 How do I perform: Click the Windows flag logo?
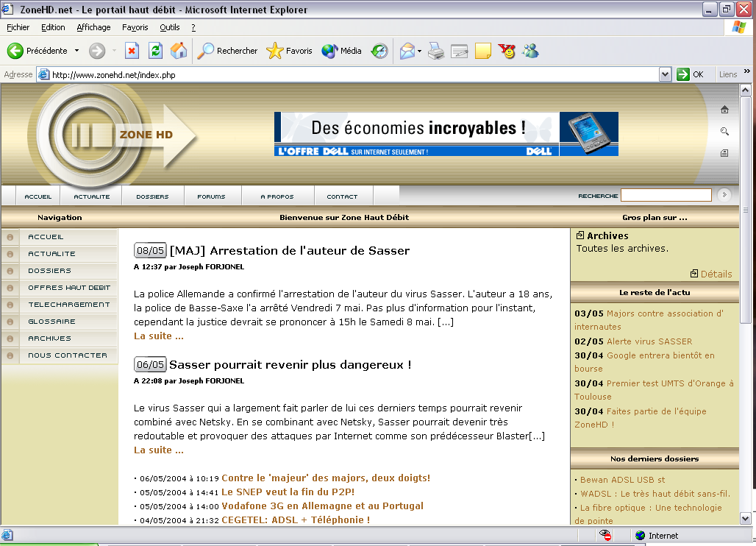click(738, 27)
